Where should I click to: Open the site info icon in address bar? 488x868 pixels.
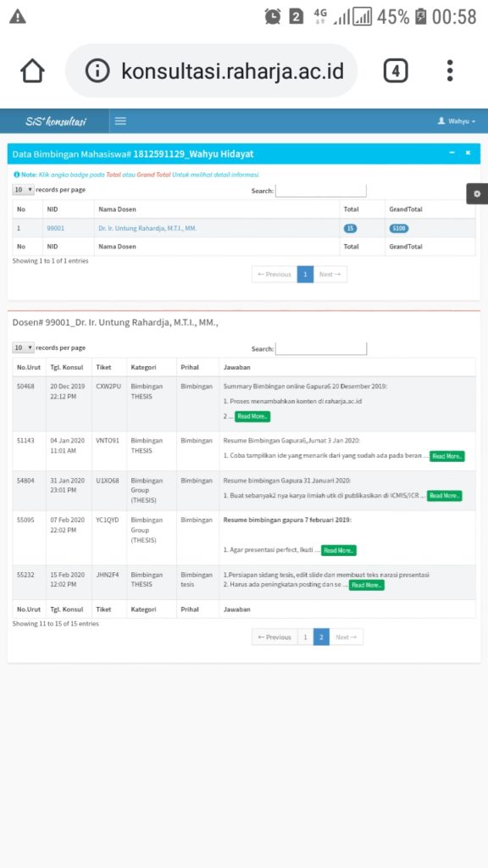coord(97,71)
